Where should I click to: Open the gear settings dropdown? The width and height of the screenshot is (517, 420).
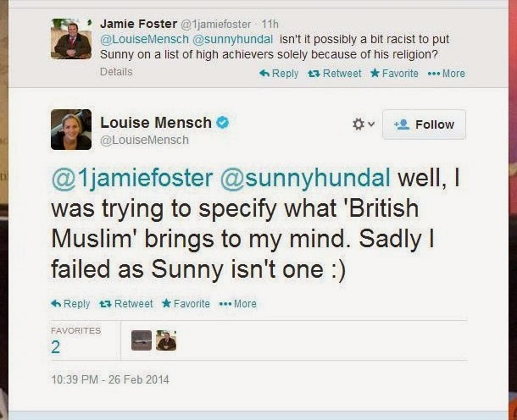coord(361,124)
